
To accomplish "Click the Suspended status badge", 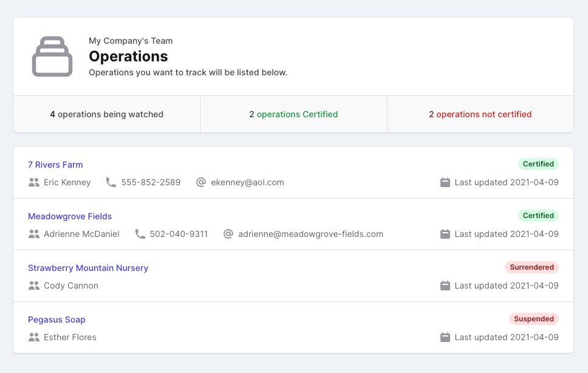I will [533, 319].
